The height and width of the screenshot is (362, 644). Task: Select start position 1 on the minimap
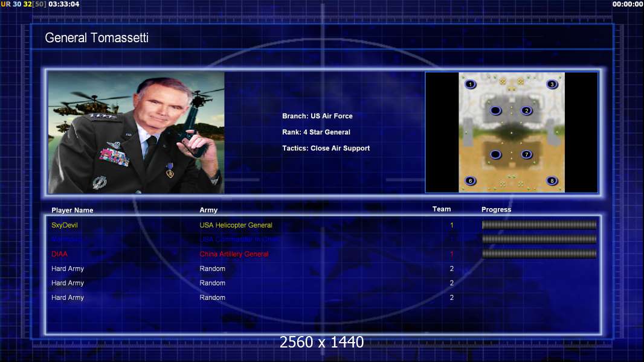point(470,84)
